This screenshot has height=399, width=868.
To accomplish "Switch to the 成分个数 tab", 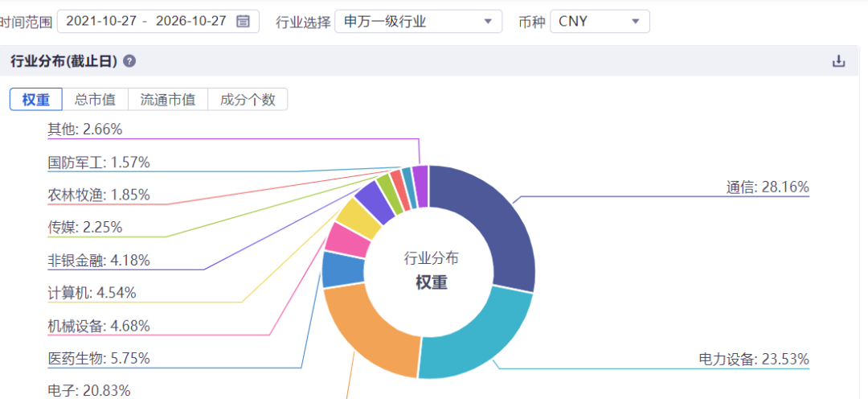I will 248,100.
